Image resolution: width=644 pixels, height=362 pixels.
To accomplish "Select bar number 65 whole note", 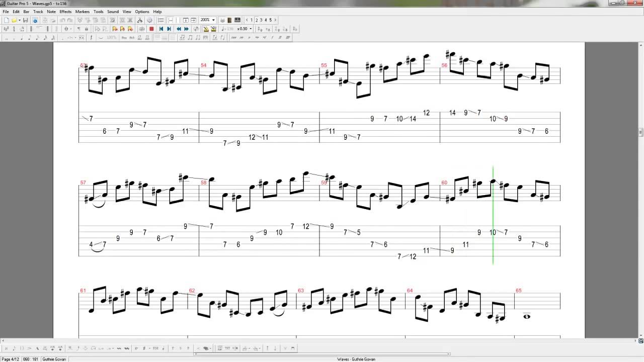I will [x=527, y=316].
